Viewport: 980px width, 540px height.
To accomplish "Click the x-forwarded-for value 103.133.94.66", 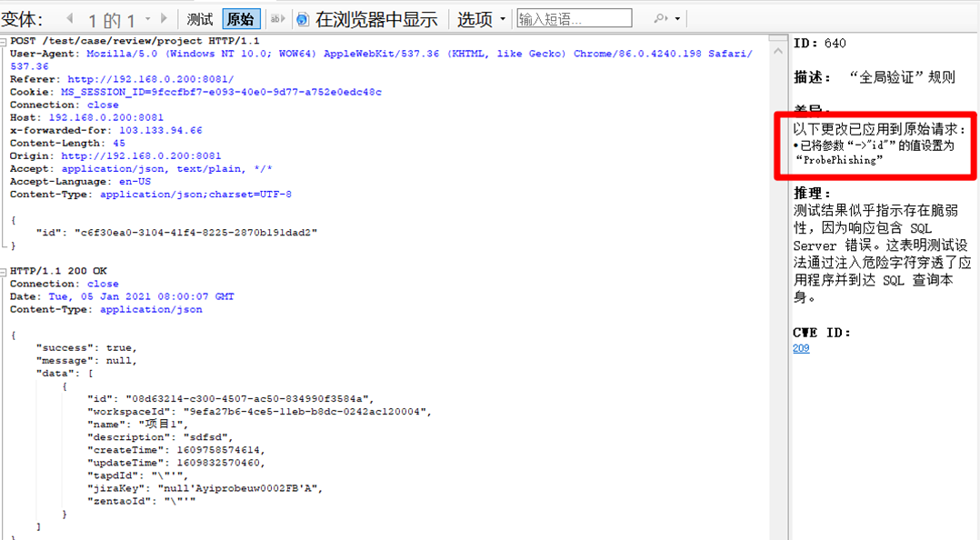I will 161,131.
